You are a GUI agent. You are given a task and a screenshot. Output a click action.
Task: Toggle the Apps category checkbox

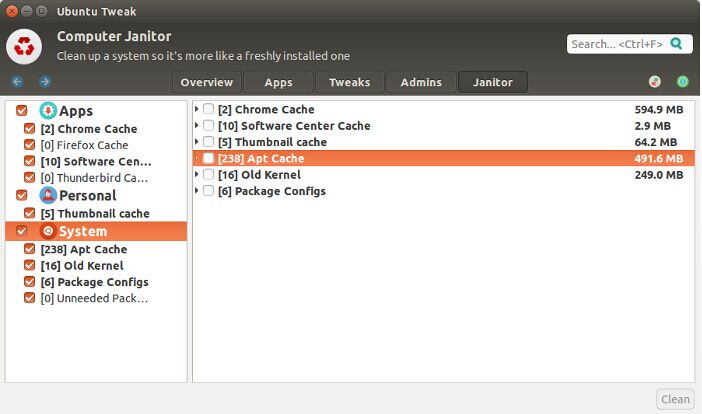(x=21, y=111)
